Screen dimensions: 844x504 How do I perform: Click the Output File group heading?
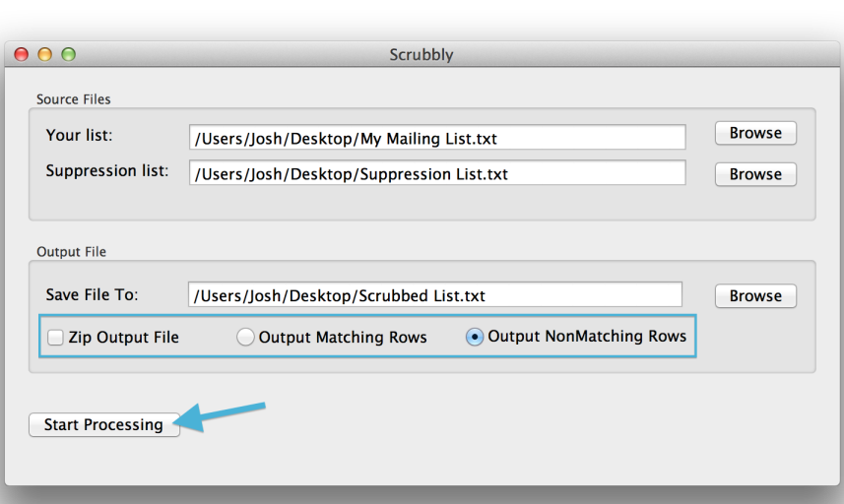[x=71, y=252]
